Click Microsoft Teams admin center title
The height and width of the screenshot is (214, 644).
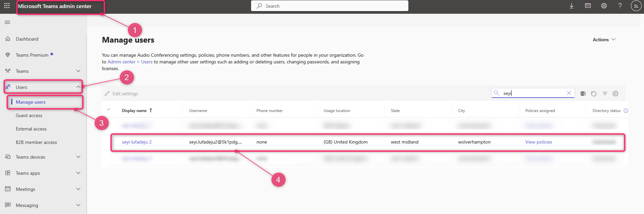pos(55,6)
